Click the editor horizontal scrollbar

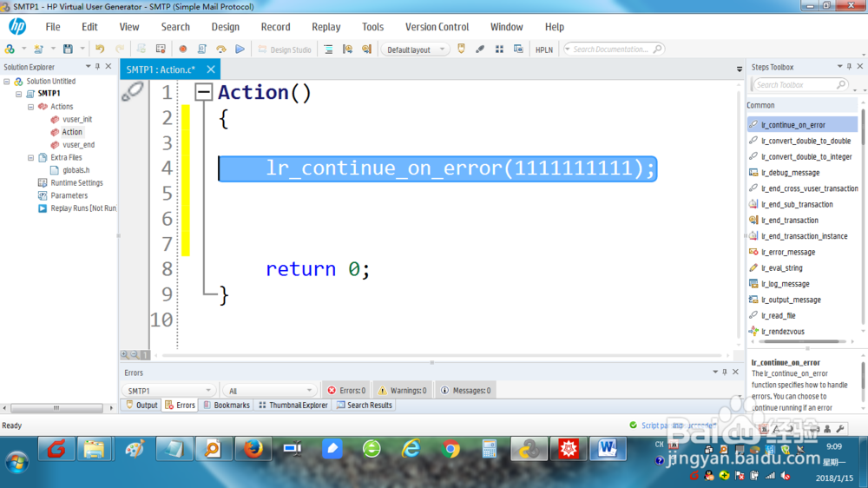pyautogui.click(x=442, y=355)
